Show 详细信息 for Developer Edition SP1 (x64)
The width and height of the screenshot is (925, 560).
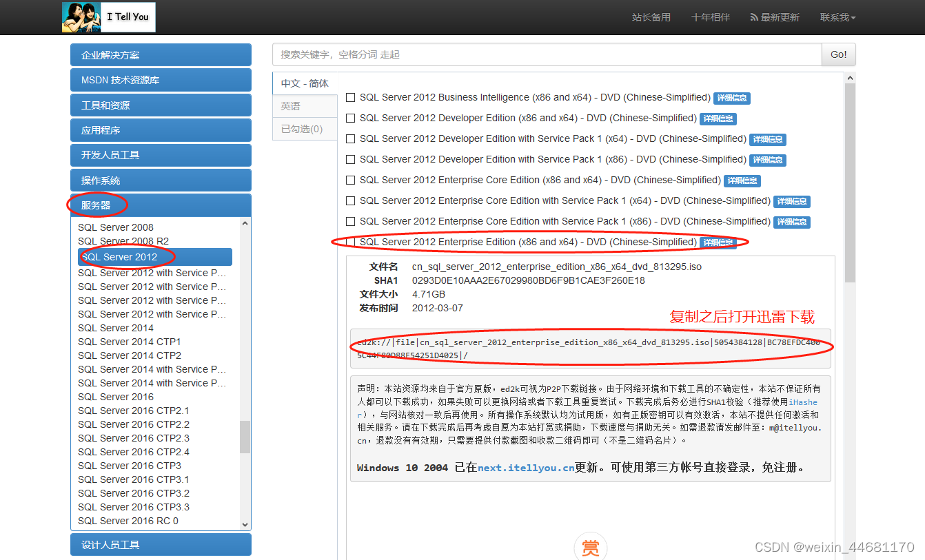(x=767, y=139)
